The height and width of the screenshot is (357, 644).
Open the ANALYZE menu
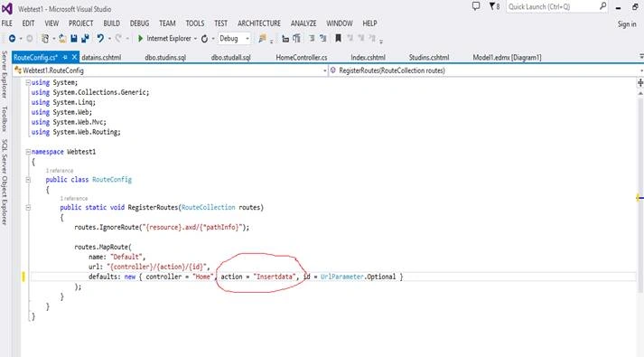(x=303, y=23)
